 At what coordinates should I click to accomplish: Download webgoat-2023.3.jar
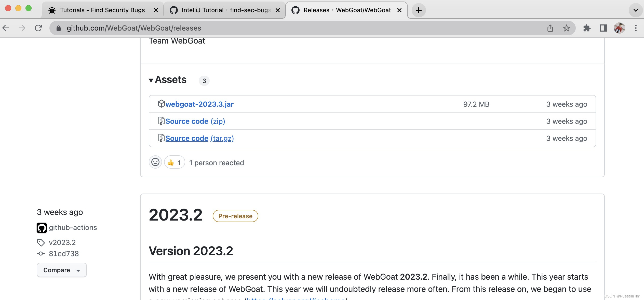pyautogui.click(x=199, y=104)
